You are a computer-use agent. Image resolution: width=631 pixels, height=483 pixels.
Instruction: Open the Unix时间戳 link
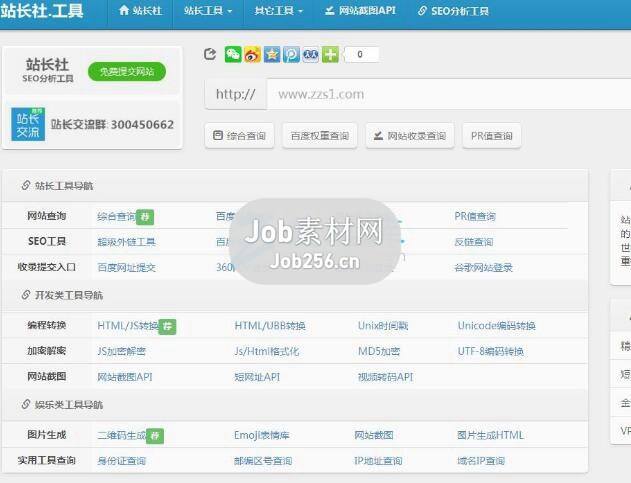tap(383, 326)
